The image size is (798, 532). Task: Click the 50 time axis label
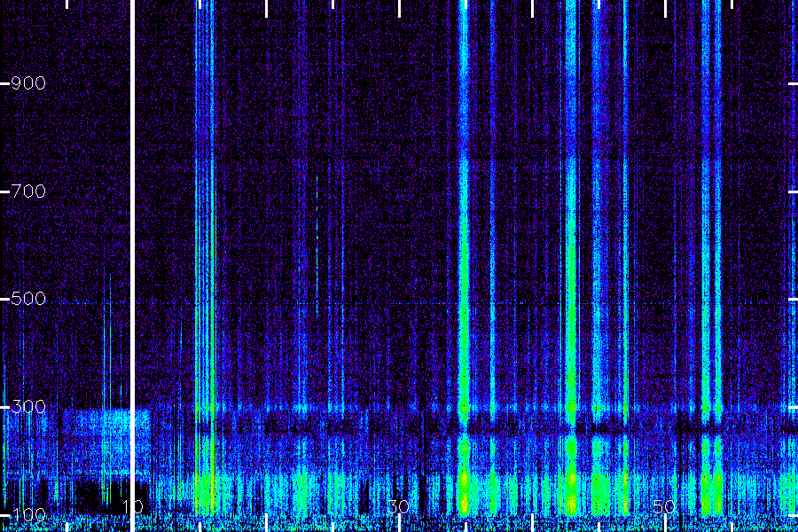coord(664,507)
